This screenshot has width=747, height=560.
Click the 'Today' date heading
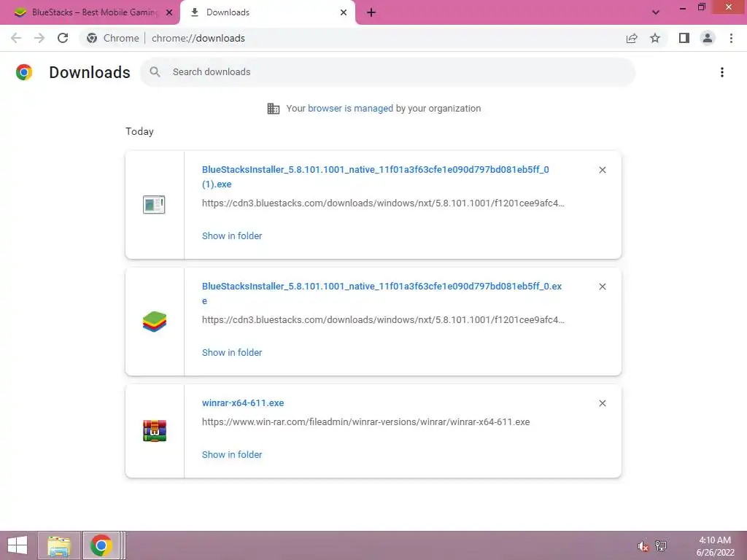(139, 131)
